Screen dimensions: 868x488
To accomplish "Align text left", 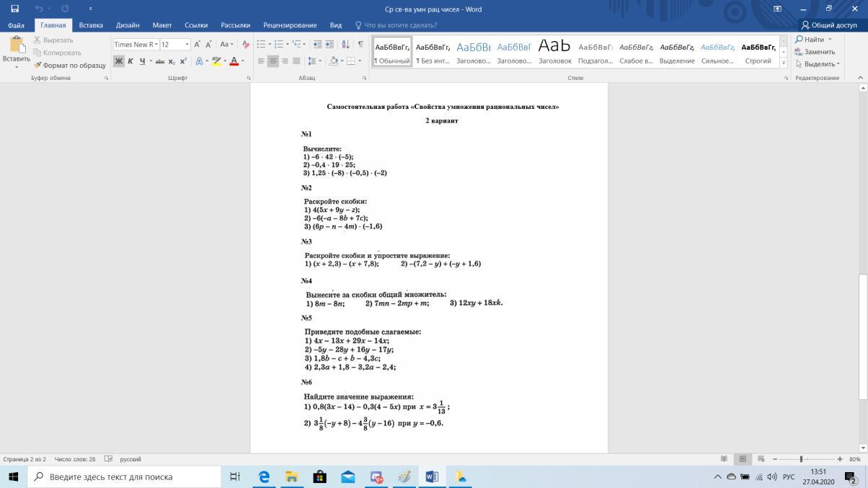I will pos(261,61).
